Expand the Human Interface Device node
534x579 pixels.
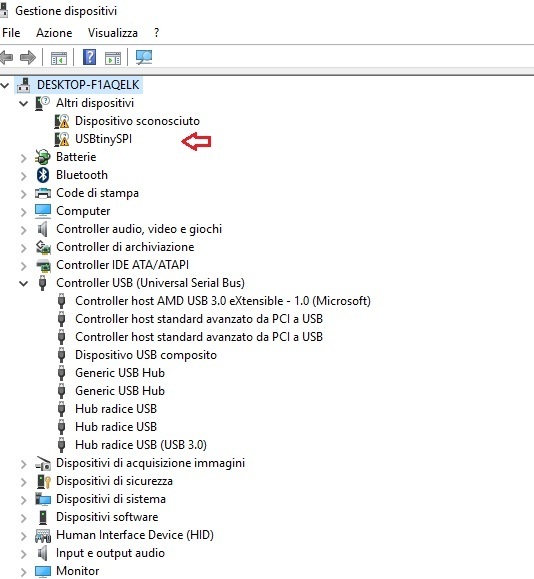pyautogui.click(x=24, y=536)
